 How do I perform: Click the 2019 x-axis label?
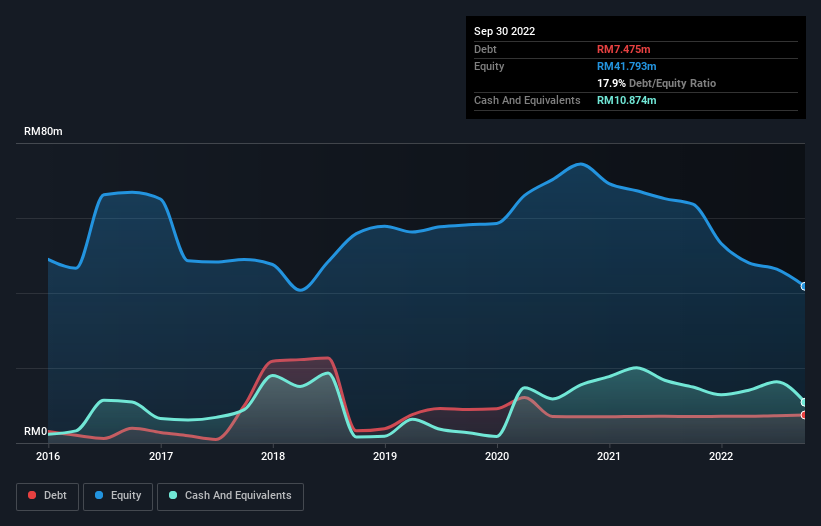tap(385, 456)
